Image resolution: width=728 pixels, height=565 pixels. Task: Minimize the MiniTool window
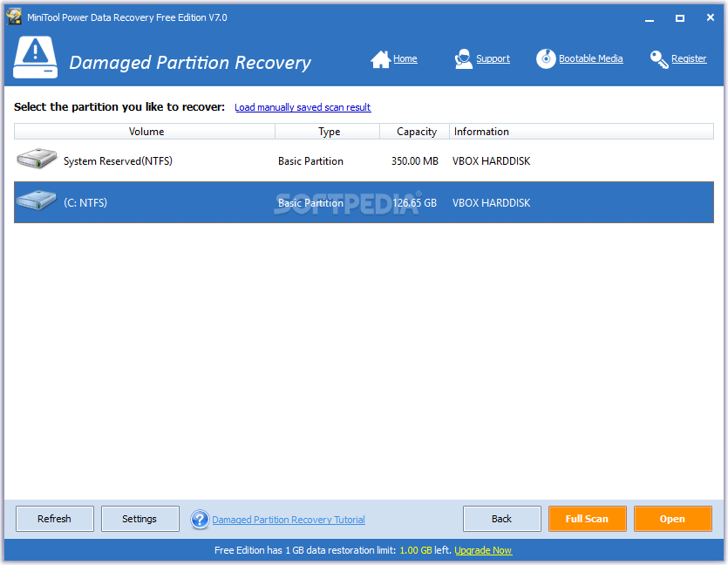[x=649, y=18]
